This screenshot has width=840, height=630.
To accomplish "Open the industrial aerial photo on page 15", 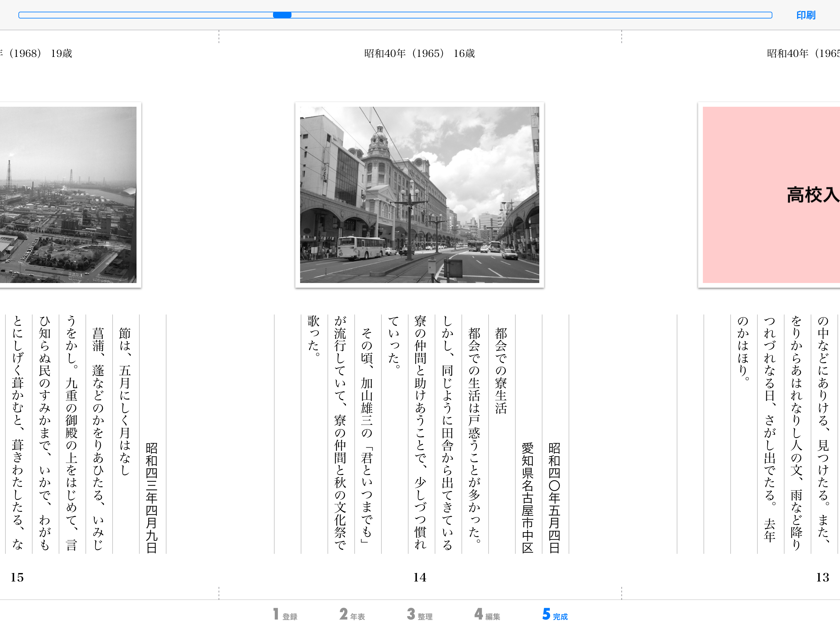I will coord(68,194).
